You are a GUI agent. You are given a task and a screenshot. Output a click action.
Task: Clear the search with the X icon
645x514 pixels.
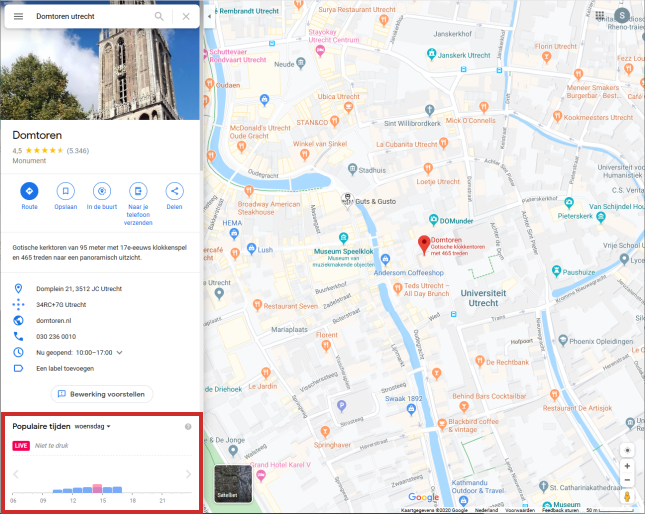coord(186,16)
